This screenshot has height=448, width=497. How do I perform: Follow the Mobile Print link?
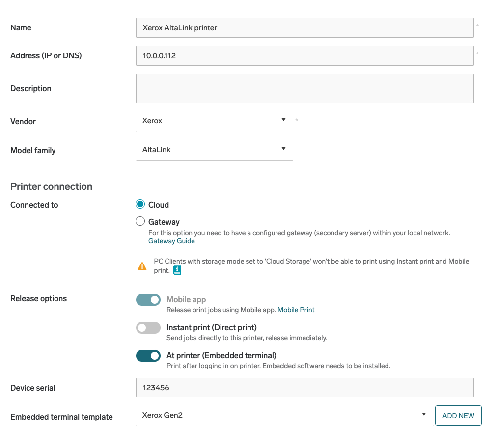point(296,310)
